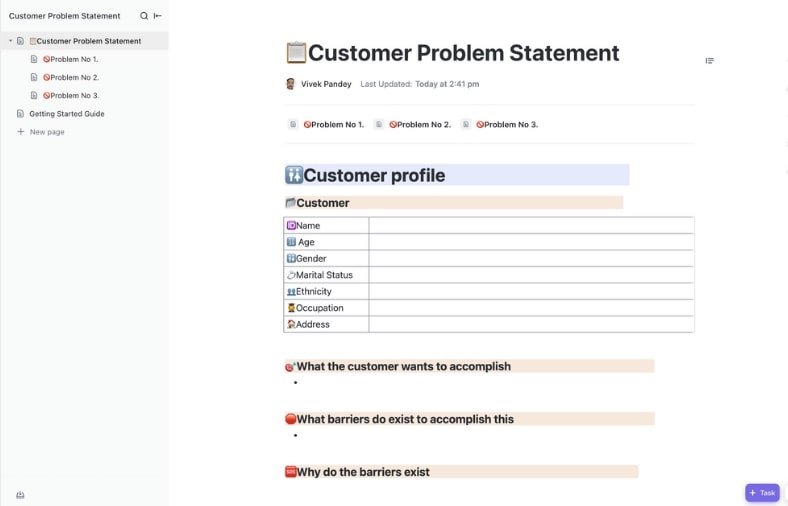
Task: Open Problem No 2. page in the sidebar
Action: [x=74, y=78]
